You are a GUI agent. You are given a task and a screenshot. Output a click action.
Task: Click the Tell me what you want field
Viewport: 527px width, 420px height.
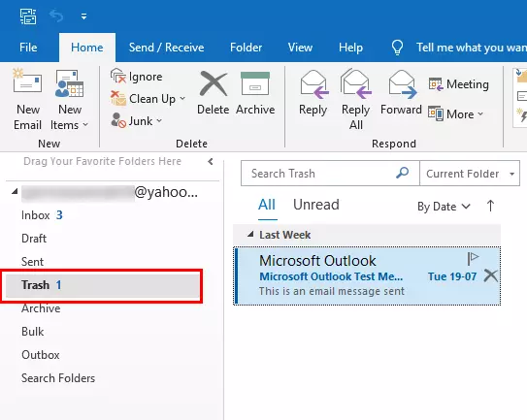click(x=472, y=48)
